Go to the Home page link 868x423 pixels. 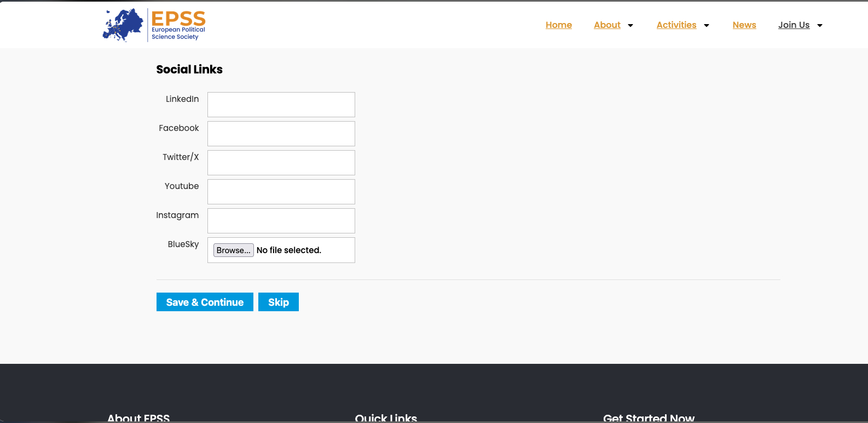pyautogui.click(x=558, y=25)
